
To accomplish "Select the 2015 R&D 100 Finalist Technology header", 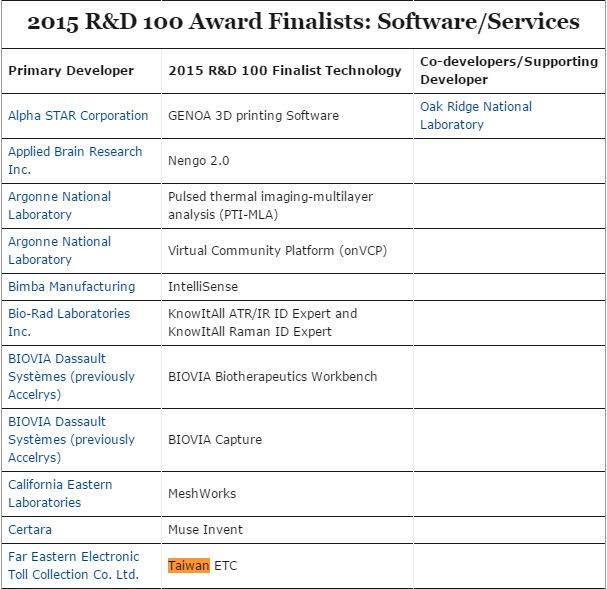I will coord(285,71).
